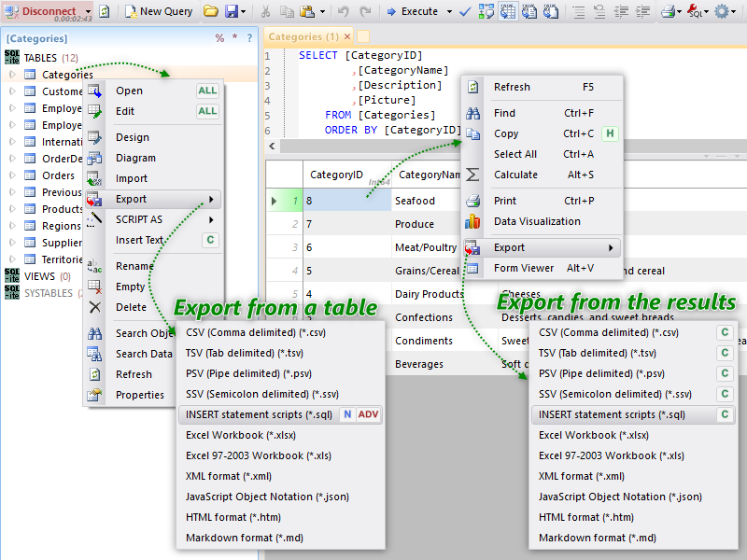
Task: Open settings with the gear icon
Action: (722, 11)
